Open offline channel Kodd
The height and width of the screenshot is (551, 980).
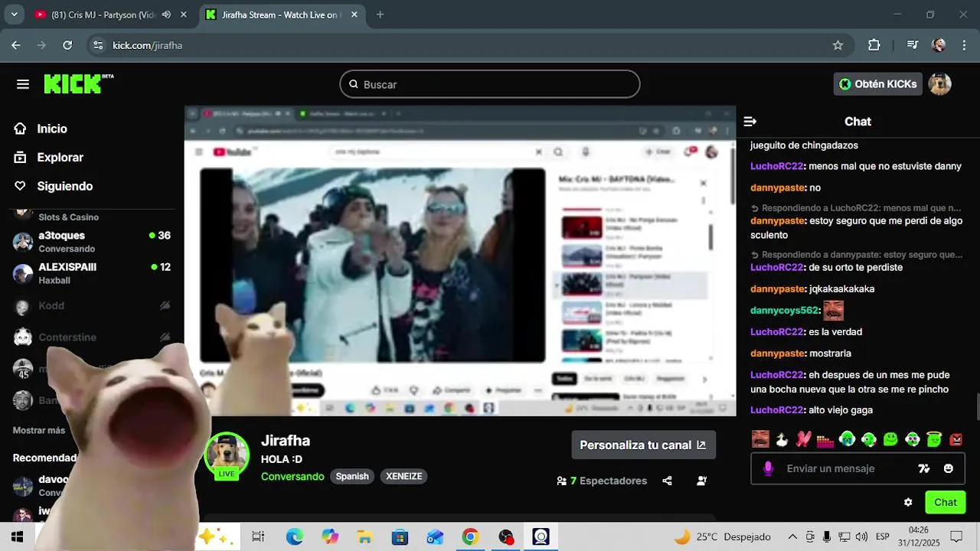(x=92, y=305)
